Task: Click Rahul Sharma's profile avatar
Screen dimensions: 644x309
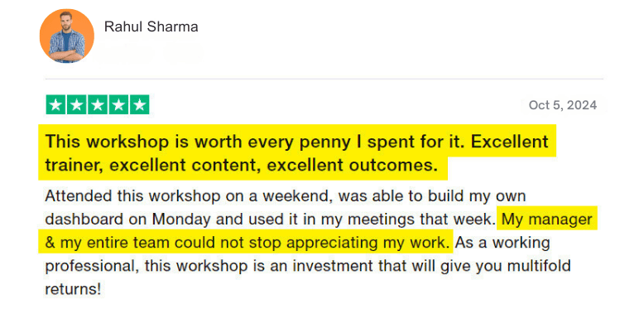Action: [x=66, y=36]
